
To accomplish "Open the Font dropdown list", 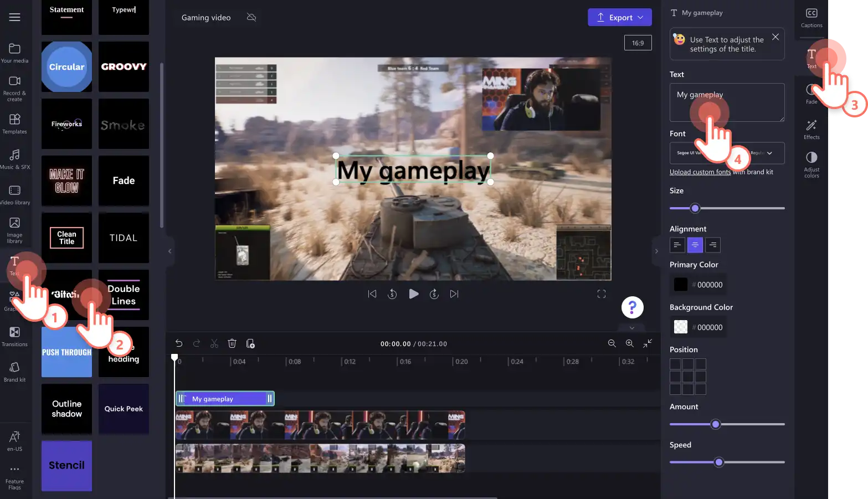I will coord(727,153).
